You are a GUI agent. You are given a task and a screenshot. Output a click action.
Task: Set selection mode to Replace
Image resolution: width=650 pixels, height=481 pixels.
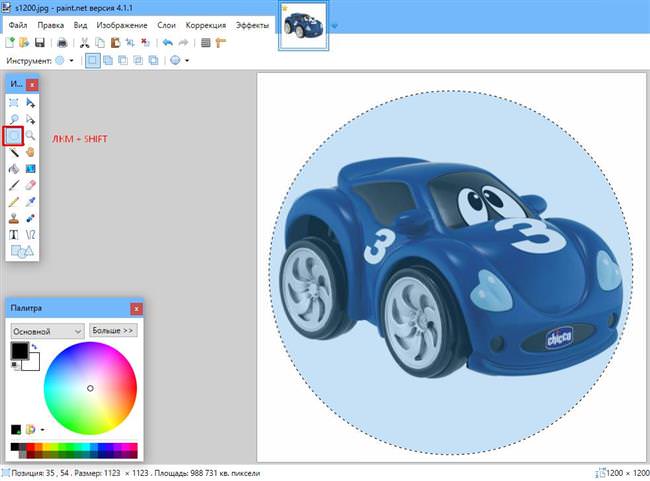coord(92,61)
